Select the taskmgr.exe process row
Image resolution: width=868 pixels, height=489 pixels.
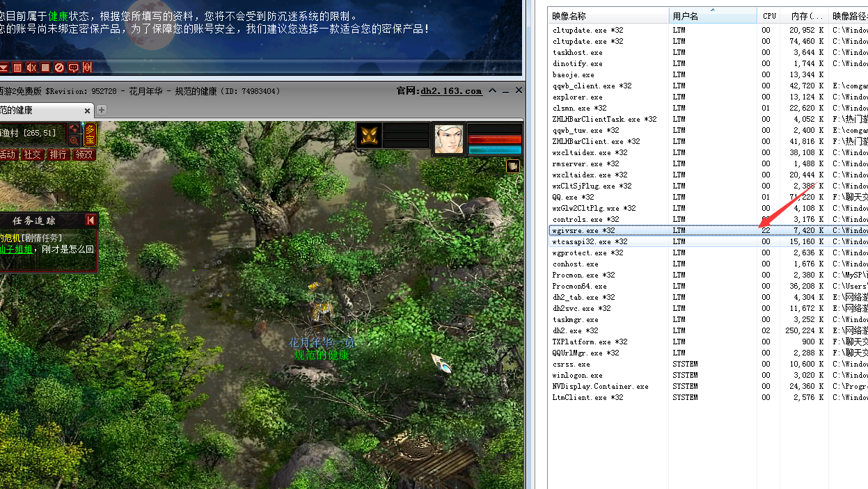click(x=708, y=319)
